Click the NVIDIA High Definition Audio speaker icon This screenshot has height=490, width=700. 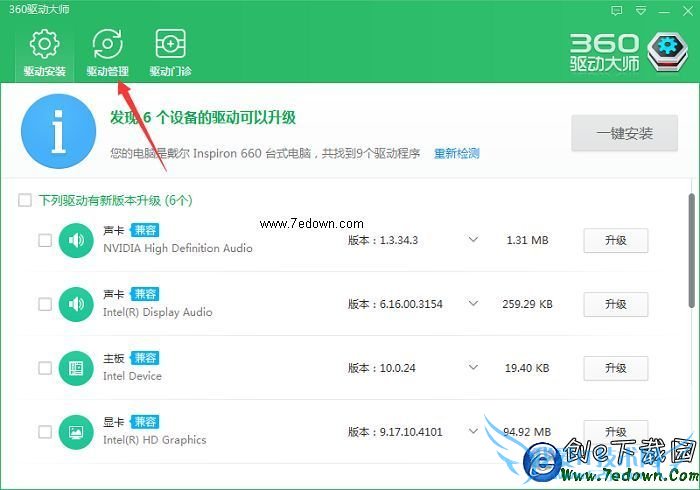click(76, 240)
